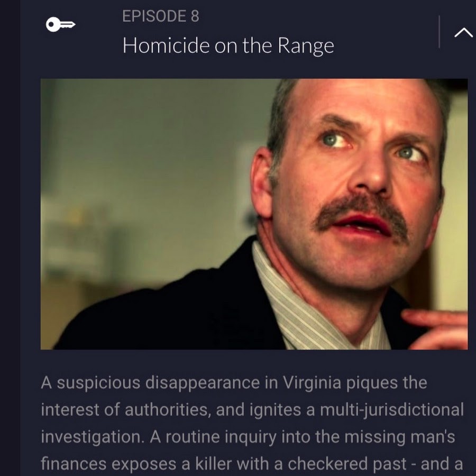Viewport: 476px width, 476px height.
Task: Click the word 'Range' in the episode title
Action: click(306, 47)
